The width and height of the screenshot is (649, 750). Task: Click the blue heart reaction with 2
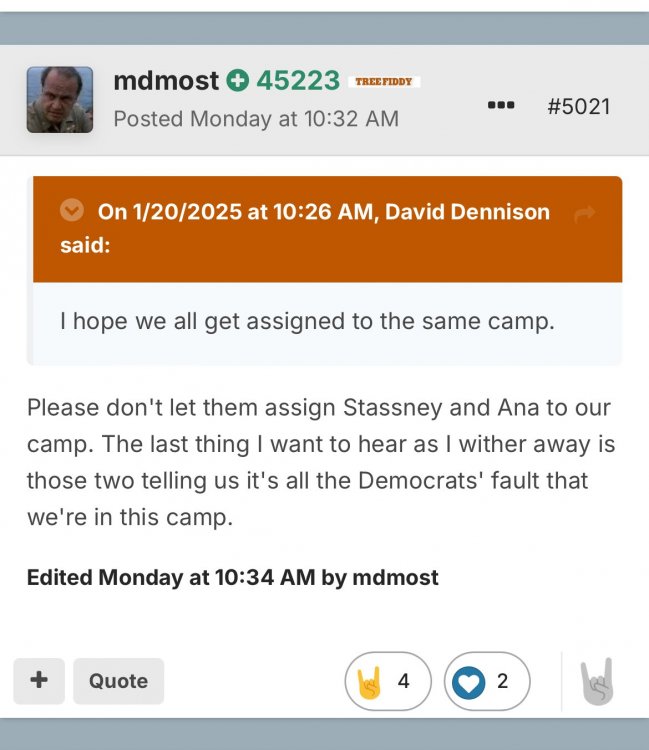[486, 681]
